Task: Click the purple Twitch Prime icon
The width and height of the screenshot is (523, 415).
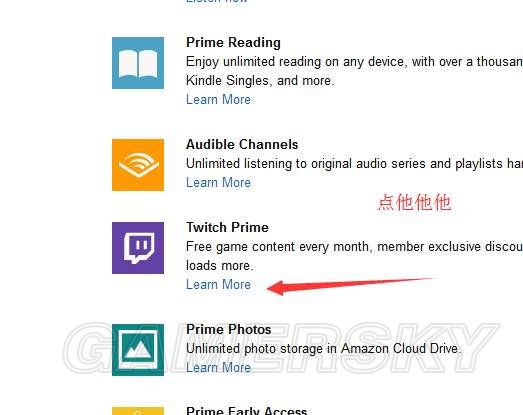Action: [x=138, y=248]
